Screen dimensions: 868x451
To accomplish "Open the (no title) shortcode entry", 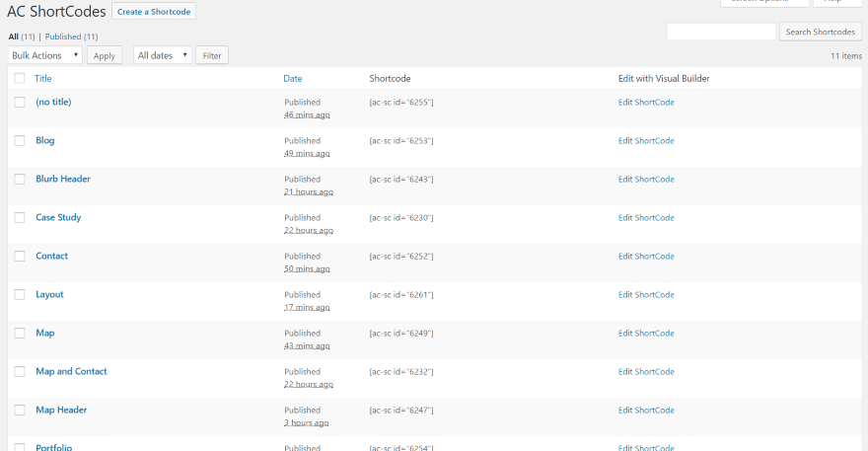I will [x=53, y=102].
